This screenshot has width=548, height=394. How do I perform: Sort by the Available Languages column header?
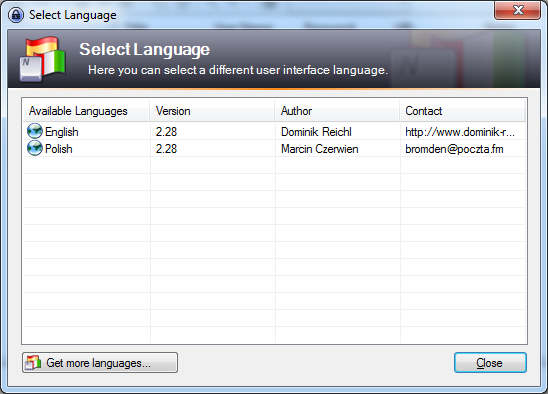(86, 111)
